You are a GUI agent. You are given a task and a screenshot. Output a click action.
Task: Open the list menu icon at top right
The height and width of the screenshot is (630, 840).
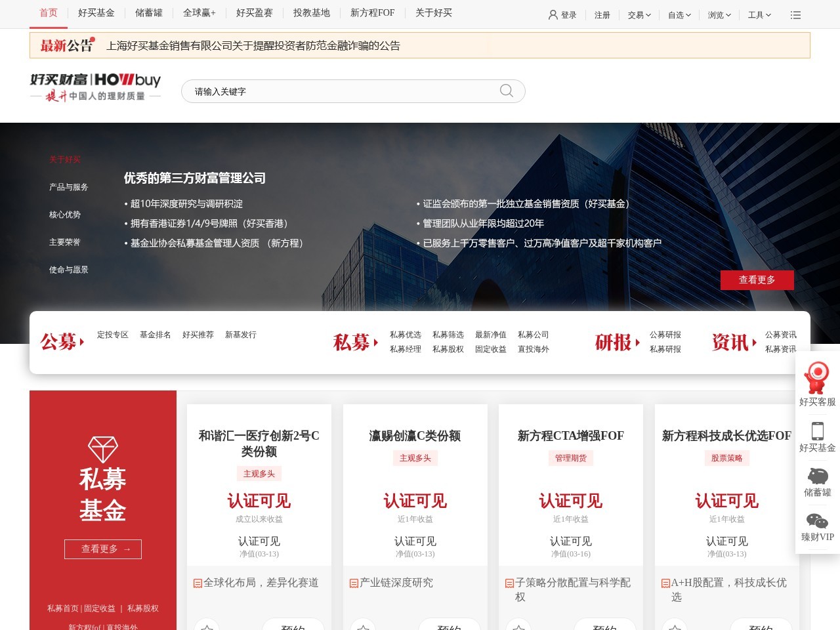pos(795,14)
